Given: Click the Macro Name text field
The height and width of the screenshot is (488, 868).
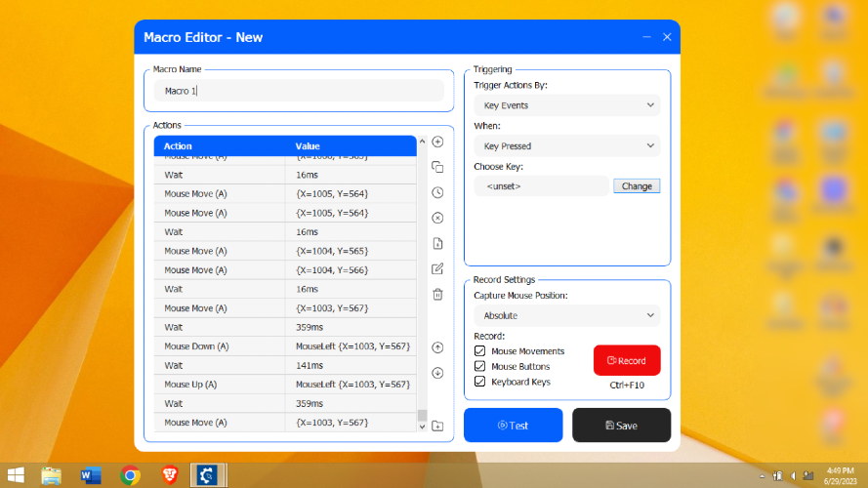Looking at the screenshot, I should click(299, 91).
